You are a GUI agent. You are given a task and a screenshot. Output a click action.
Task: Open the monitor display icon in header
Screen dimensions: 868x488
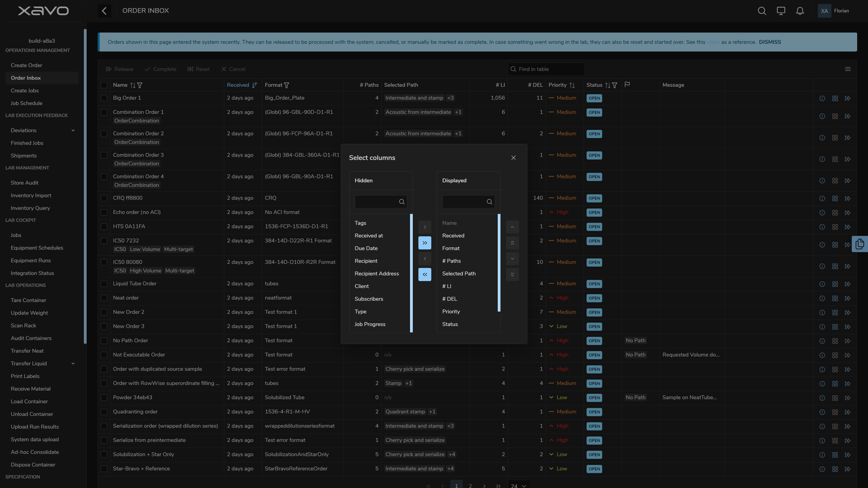(781, 11)
